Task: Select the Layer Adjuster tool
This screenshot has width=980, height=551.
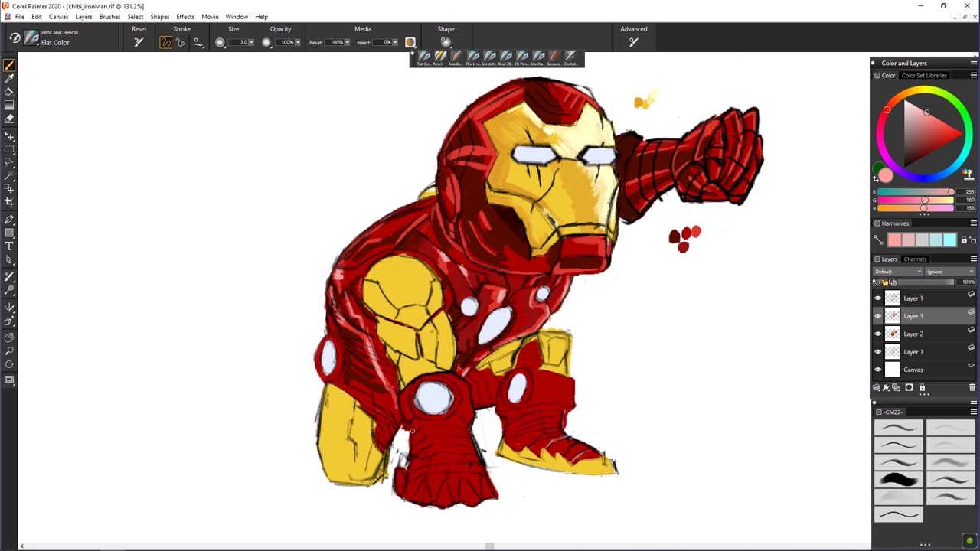Action: pos(9,136)
